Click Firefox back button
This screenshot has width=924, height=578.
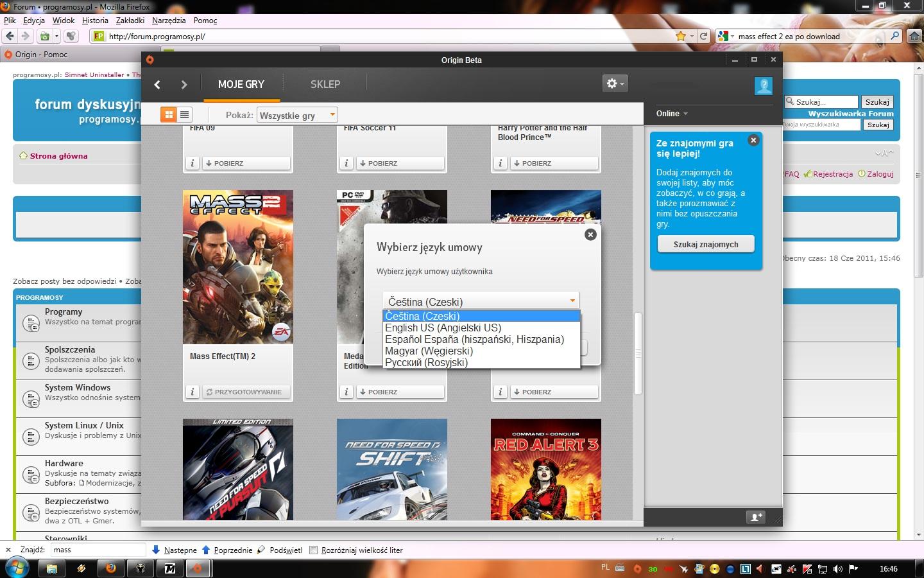(10, 36)
